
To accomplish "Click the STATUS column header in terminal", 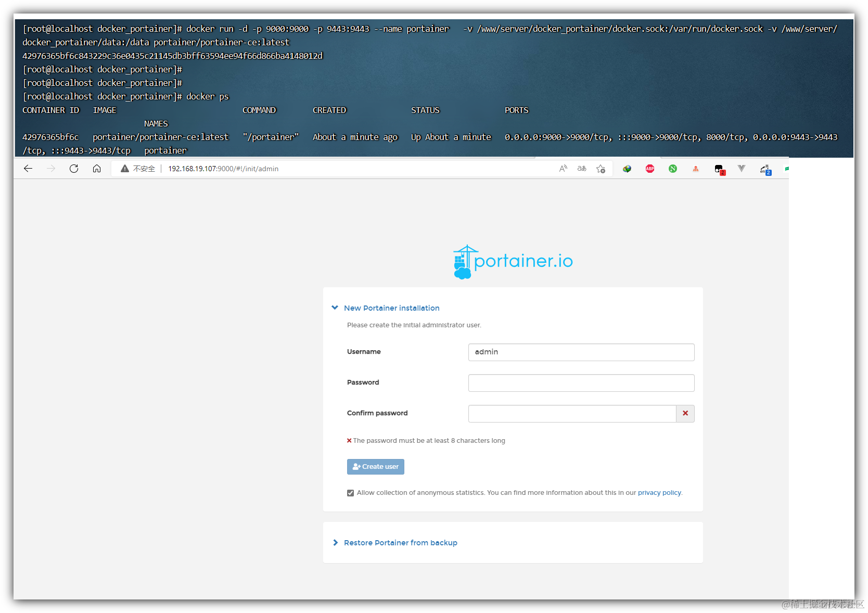I will (425, 110).
